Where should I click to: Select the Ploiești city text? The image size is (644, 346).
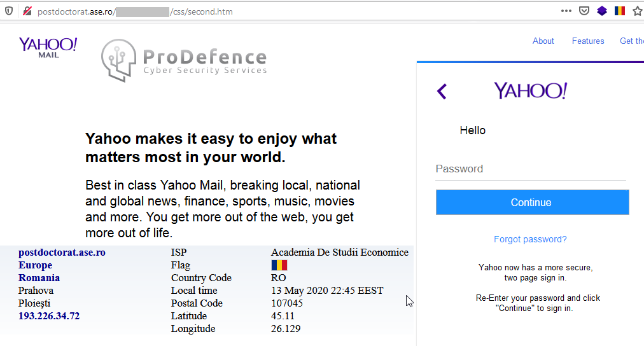[x=34, y=303]
